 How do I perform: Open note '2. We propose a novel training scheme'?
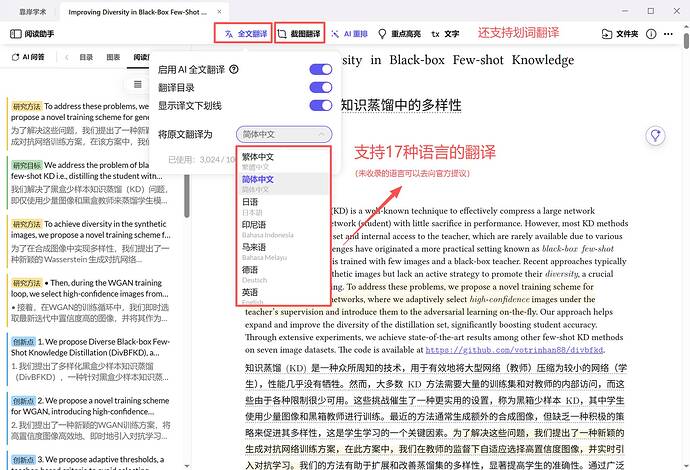(90, 418)
